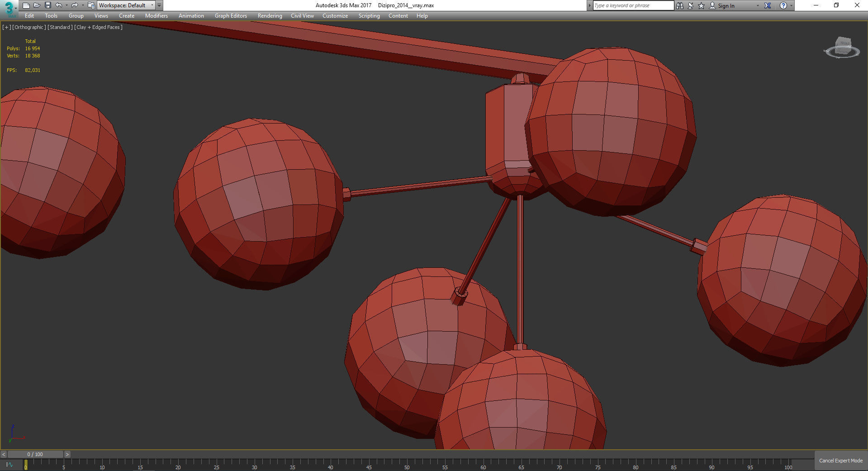Open the Orthographic viewport label menu
The image size is (868, 471).
[x=29, y=27]
